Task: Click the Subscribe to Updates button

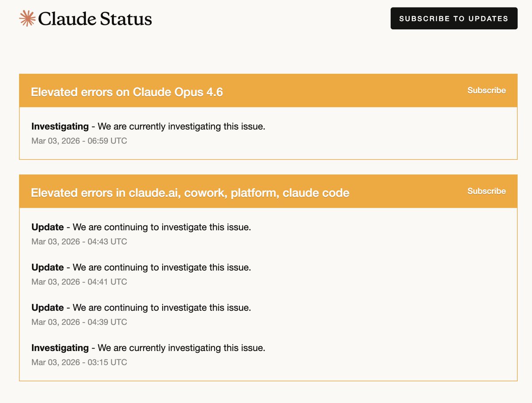Action: 454,18
